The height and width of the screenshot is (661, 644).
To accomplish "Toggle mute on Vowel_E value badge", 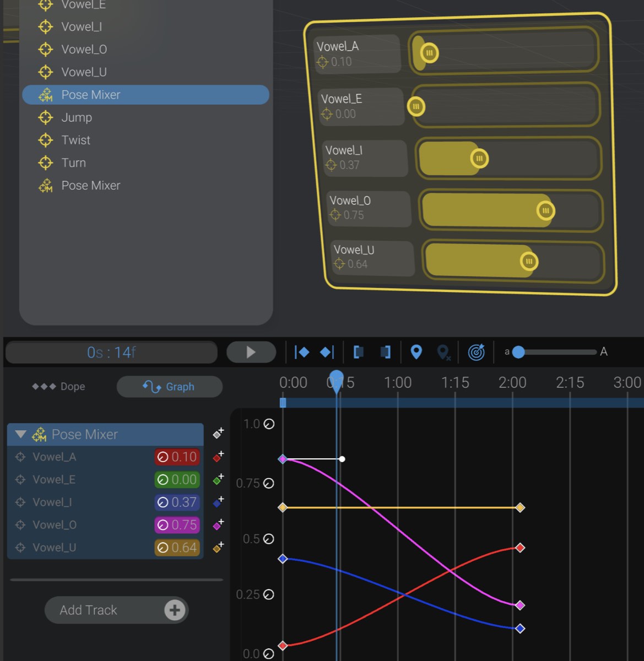I will 176,479.
